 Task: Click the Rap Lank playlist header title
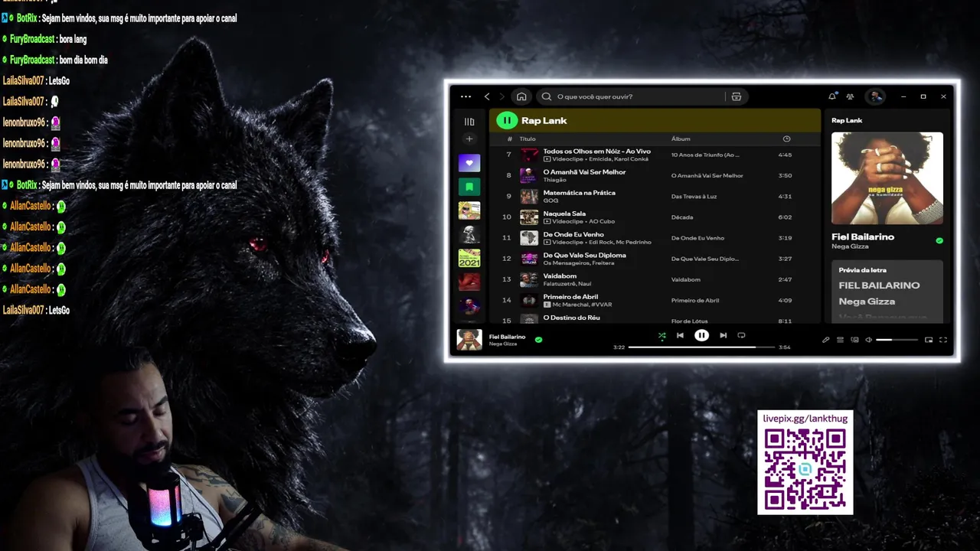[544, 121]
